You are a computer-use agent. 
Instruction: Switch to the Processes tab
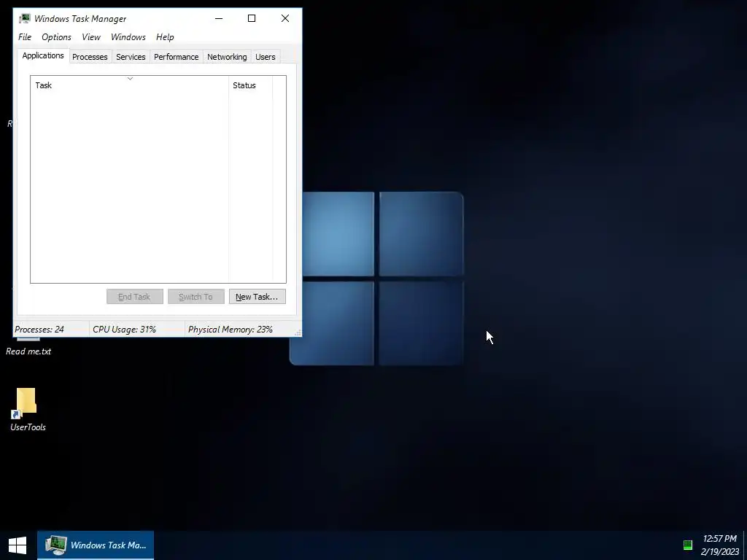click(90, 57)
